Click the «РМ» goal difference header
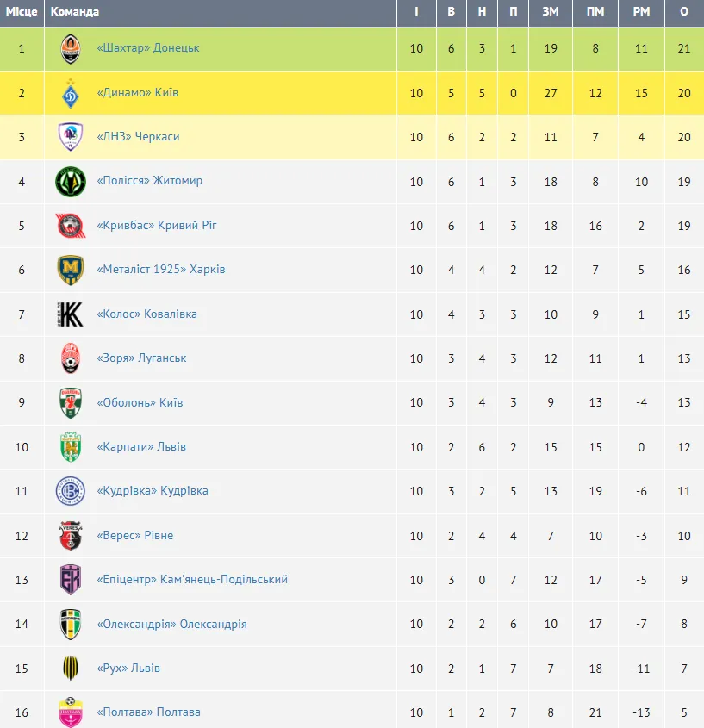 641,12
